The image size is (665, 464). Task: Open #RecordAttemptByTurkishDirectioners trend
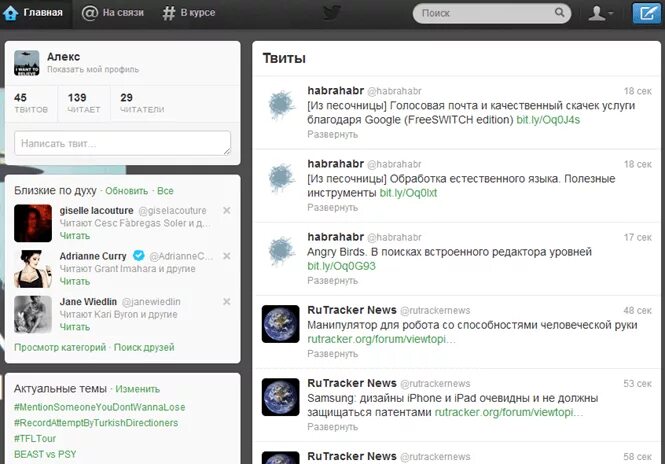pos(96,423)
